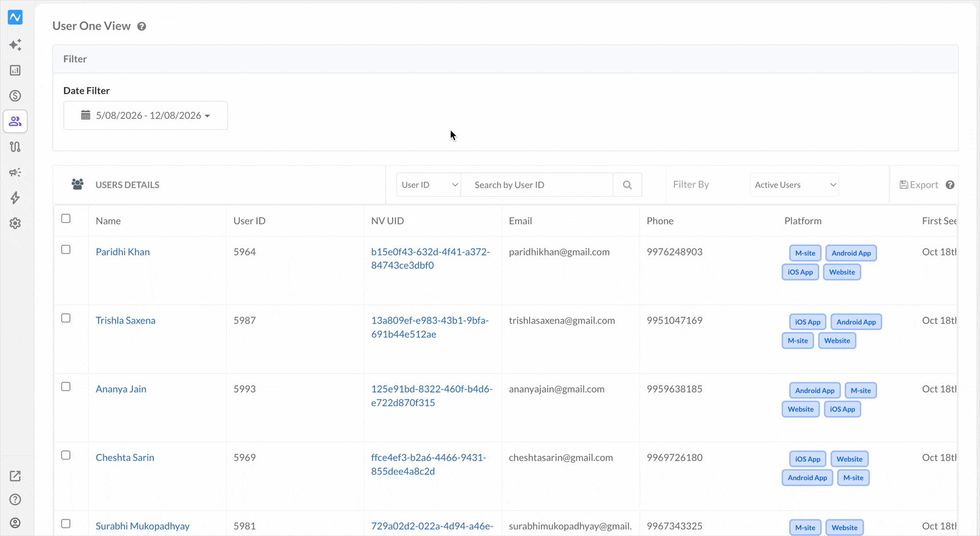980x536 pixels.
Task: Click help icon beside User One View
Action: point(141,26)
